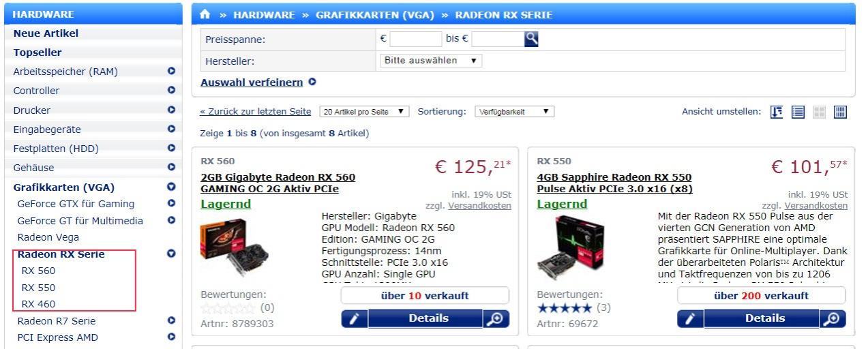Switch to the compact column view icon
The image size is (868, 349).
point(841,112)
